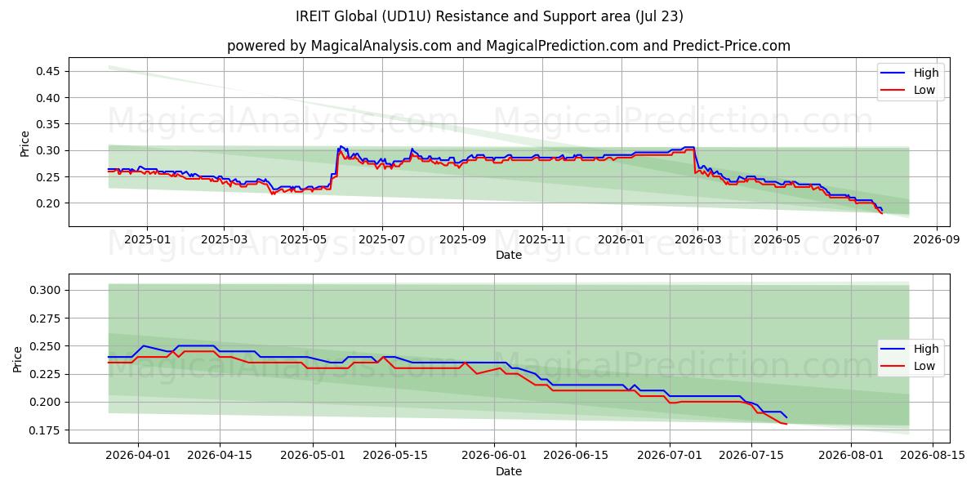Click the 2026-06-01 date tick label
This screenshot has height=490, width=980.
[x=495, y=456]
